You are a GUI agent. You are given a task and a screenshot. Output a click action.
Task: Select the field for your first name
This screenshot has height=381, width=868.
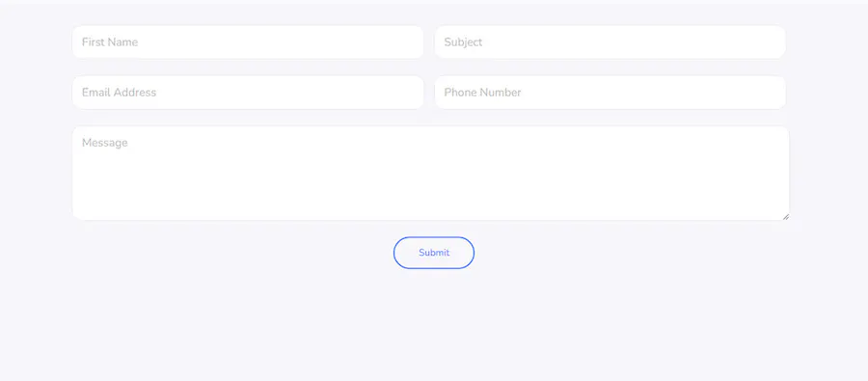(x=248, y=42)
